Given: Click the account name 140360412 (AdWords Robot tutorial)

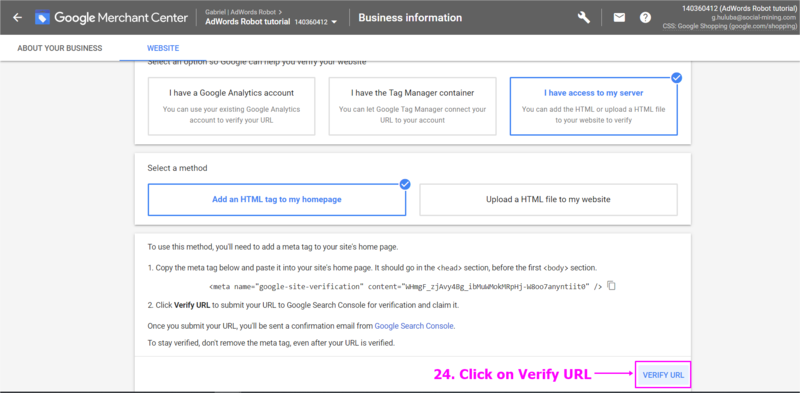Looking at the screenshot, I should click(x=739, y=8).
